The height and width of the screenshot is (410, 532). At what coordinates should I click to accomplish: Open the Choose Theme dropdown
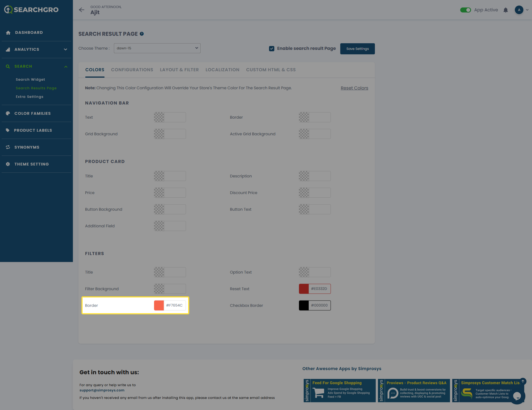pyautogui.click(x=157, y=48)
